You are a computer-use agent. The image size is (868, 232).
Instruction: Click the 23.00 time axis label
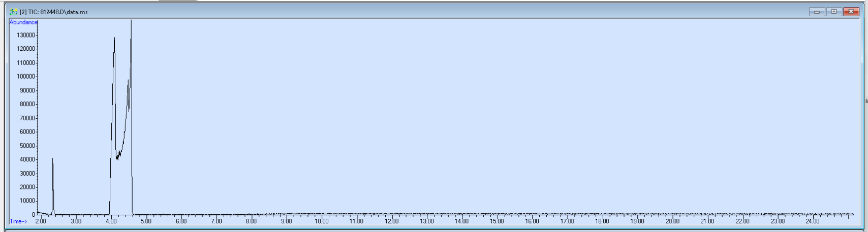tap(778, 221)
